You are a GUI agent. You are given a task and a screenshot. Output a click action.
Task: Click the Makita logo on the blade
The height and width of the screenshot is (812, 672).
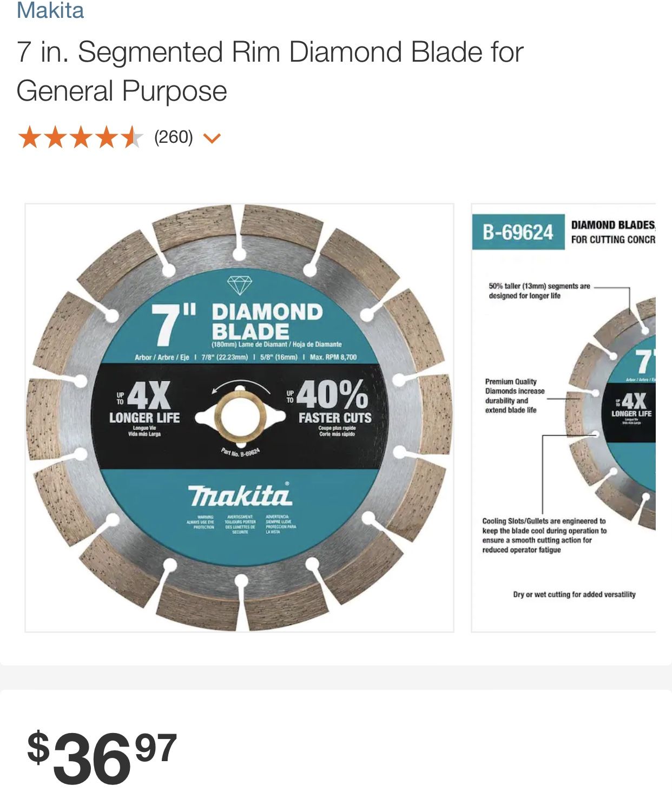[x=240, y=495]
